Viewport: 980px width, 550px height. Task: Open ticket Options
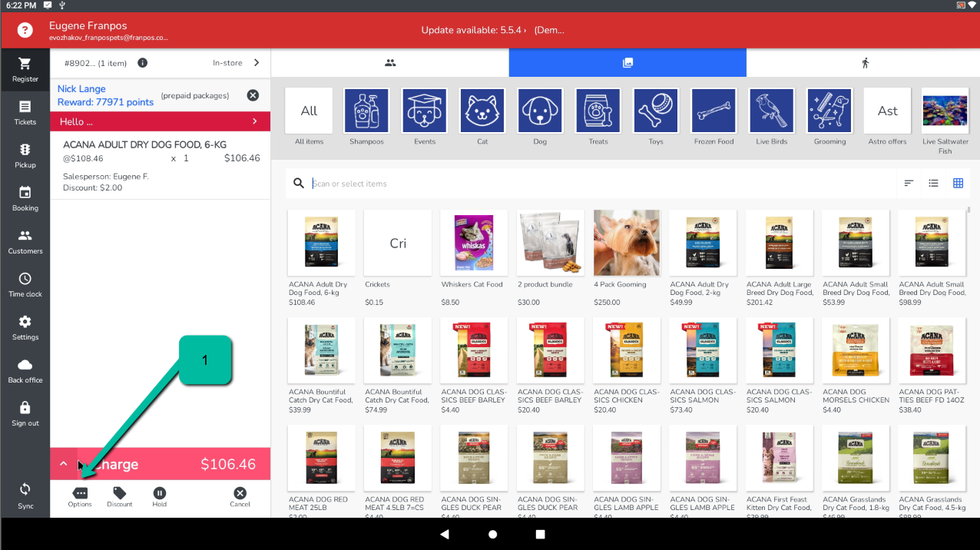(80, 498)
